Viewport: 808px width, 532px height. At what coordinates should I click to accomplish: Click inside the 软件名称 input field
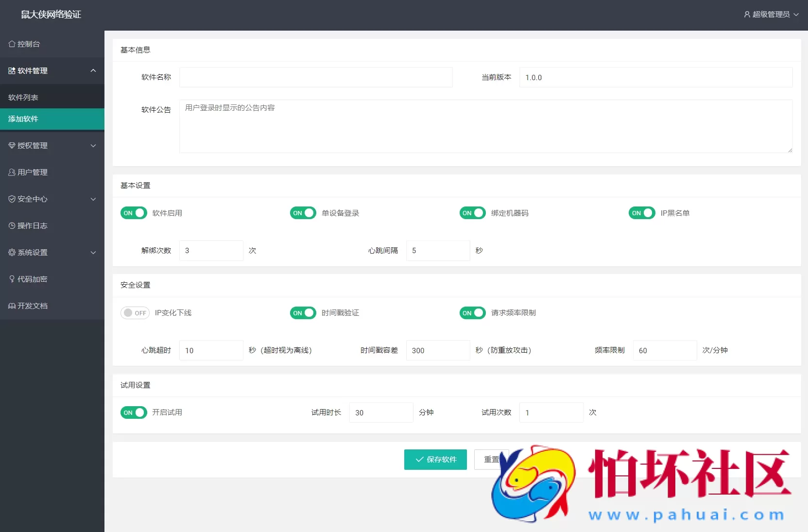[x=315, y=77]
